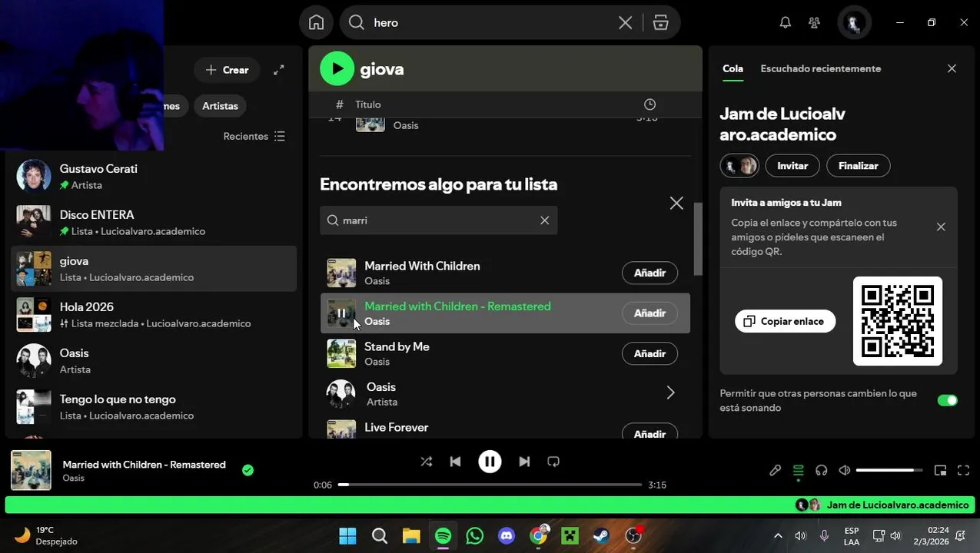Image resolution: width=980 pixels, height=553 pixels.
Task: Select the giova playlist in library
Action: (x=154, y=269)
